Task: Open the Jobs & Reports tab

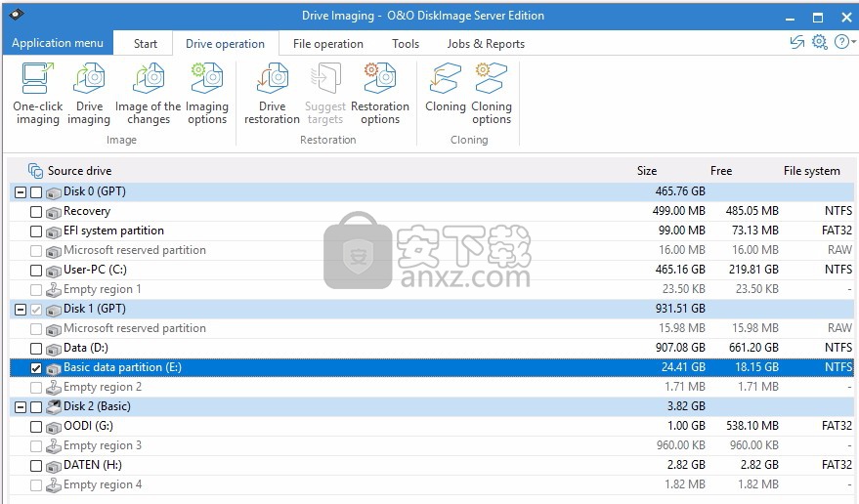Action: click(486, 44)
